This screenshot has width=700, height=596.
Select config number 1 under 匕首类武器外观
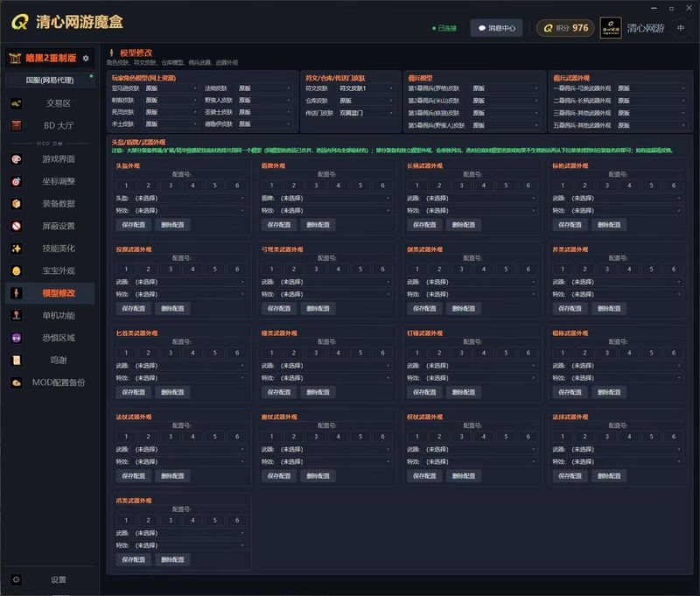pyautogui.click(x=126, y=353)
